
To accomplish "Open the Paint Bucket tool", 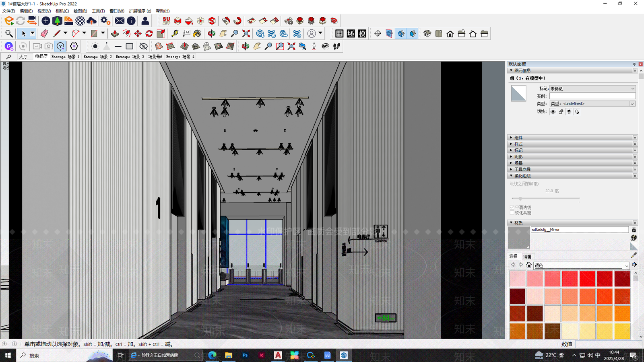I will (197, 33).
